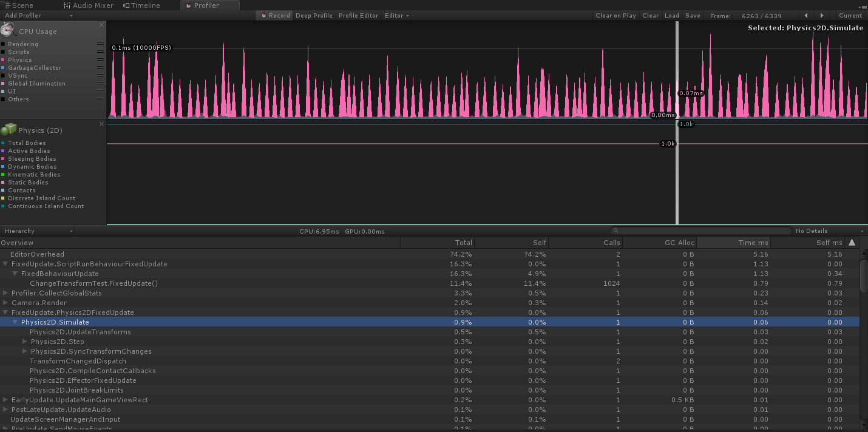Click the Save button
The image size is (868, 432).
[693, 15]
